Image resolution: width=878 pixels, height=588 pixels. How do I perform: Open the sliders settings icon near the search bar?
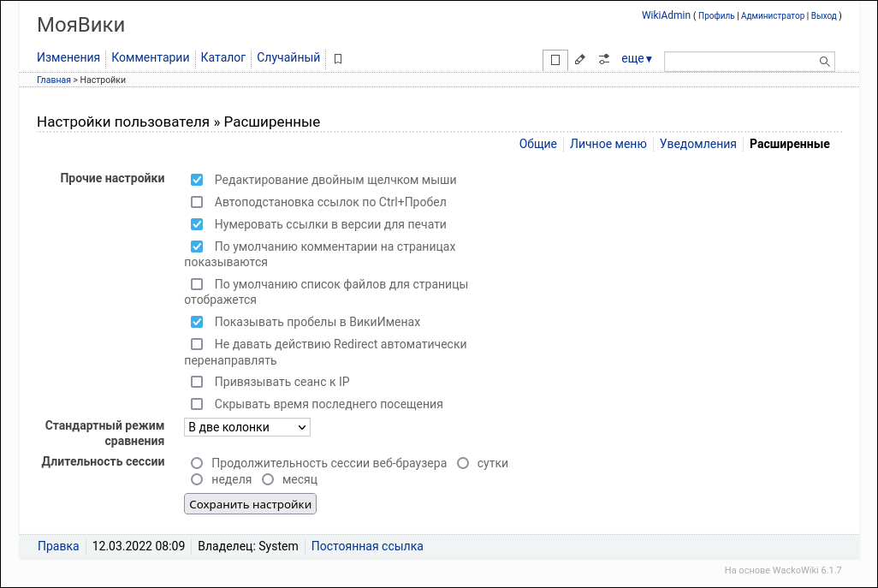click(x=603, y=59)
